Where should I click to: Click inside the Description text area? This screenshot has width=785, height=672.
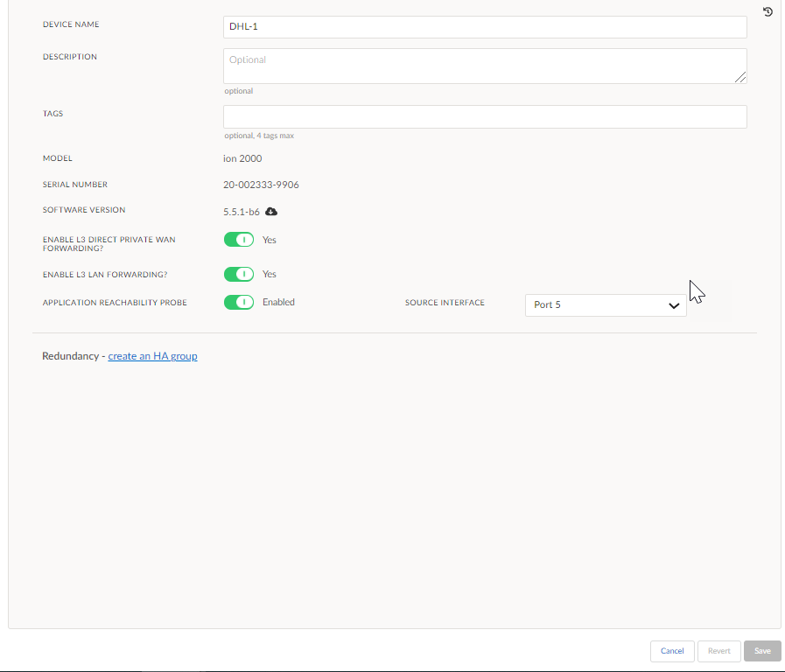coord(485,66)
